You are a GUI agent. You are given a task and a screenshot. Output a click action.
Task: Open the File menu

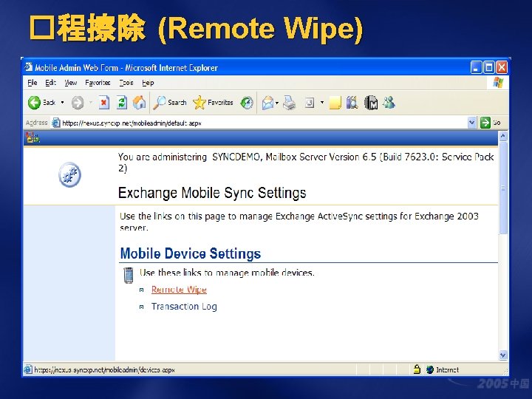[x=33, y=83]
